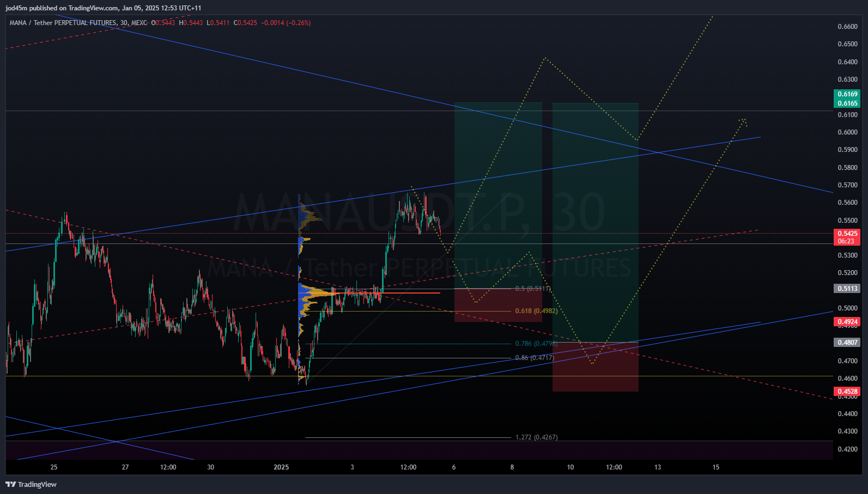This screenshot has width=868, height=494.
Task: Select the high value H0.5443 in legend
Action: click(191, 23)
